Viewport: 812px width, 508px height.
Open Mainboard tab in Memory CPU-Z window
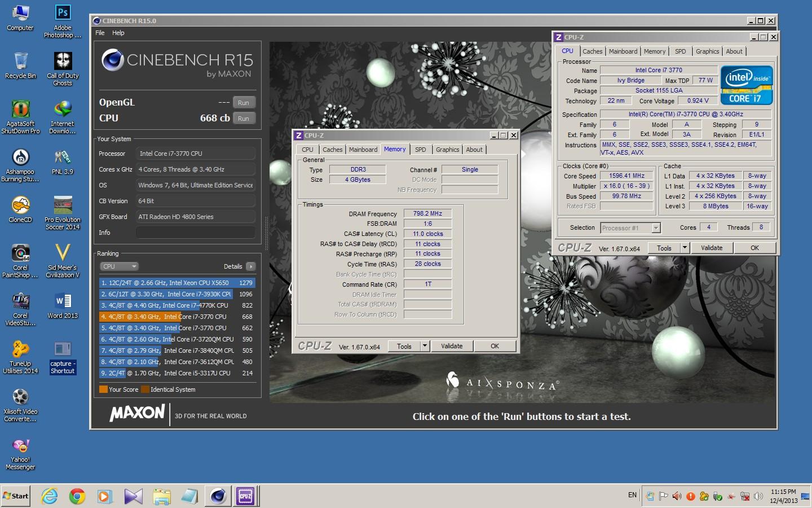click(363, 150)
